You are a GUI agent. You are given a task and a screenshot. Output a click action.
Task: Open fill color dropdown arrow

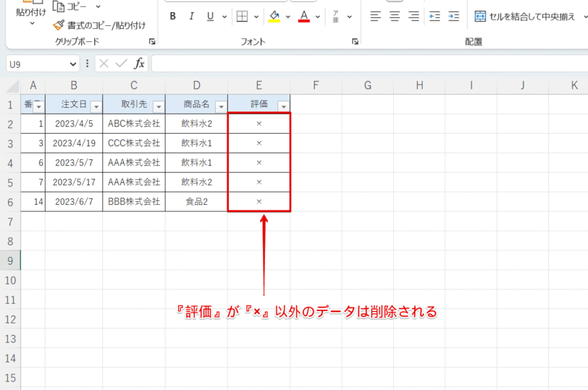tap(287, 17)
